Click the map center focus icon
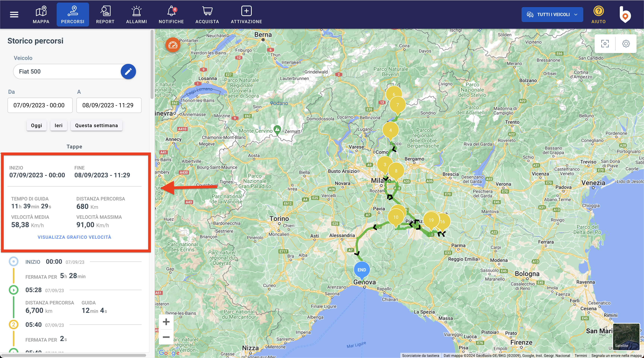 pos(605,43)
